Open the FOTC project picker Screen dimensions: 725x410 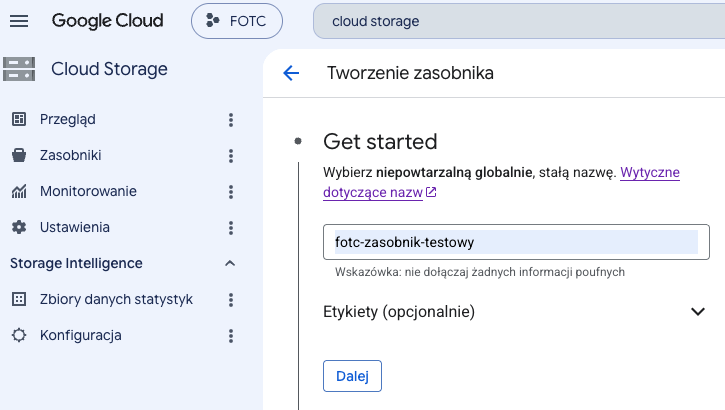[237, 21]
